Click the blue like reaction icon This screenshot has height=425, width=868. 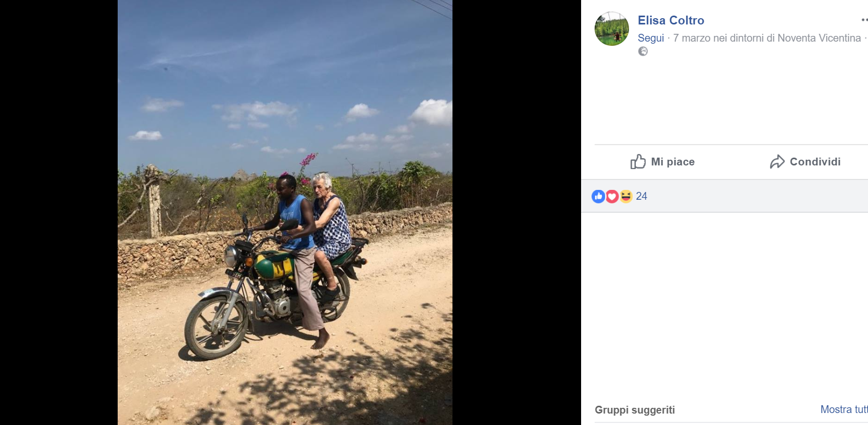(x=598, y=196)
